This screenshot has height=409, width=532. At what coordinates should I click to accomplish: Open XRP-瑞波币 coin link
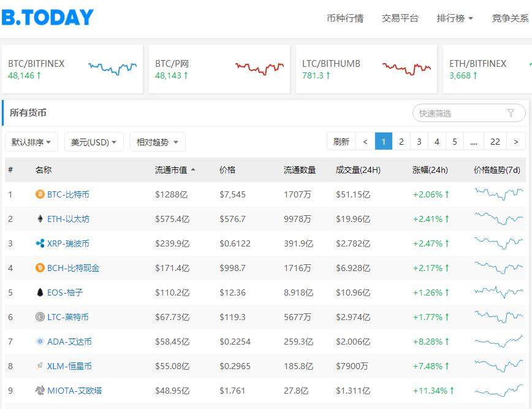pos(68,243)
